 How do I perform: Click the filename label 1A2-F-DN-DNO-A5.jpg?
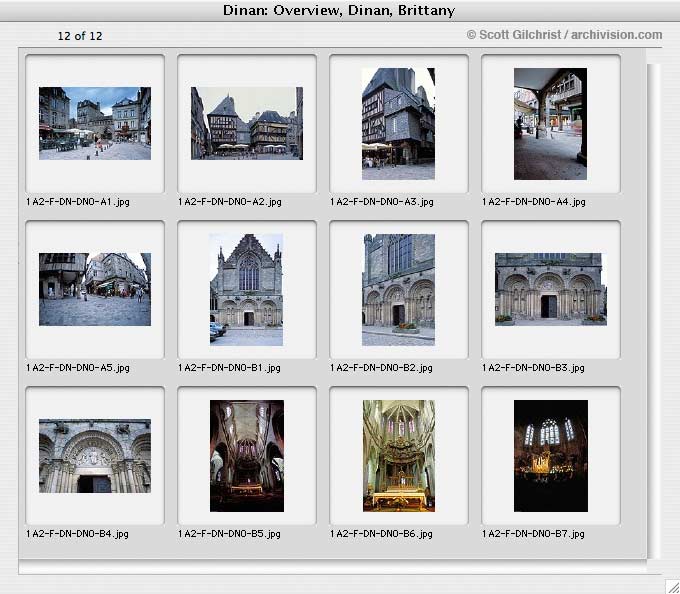click(x=78, y=368)
